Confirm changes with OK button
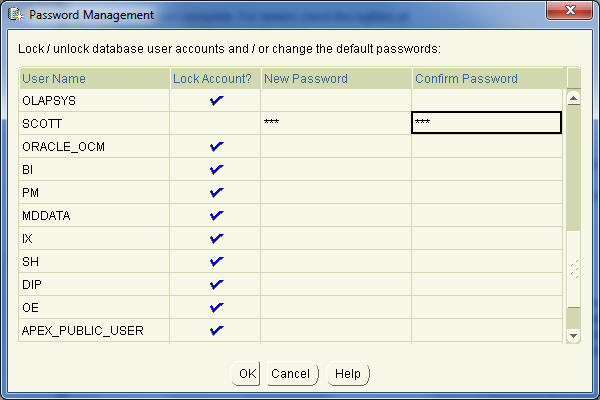 pos(246,374)
